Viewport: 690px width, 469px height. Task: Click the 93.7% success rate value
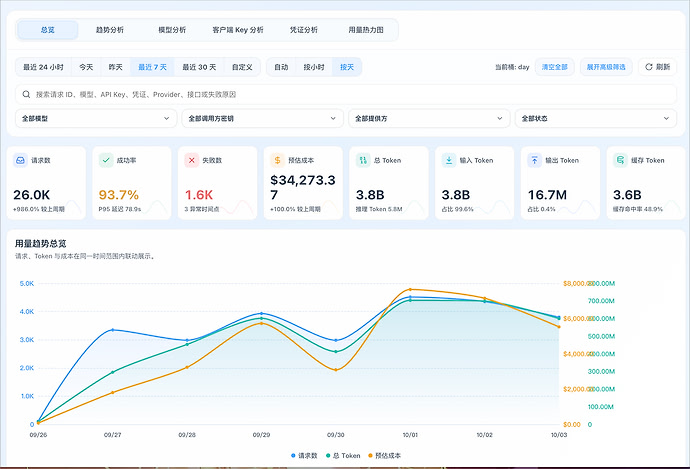118,194
